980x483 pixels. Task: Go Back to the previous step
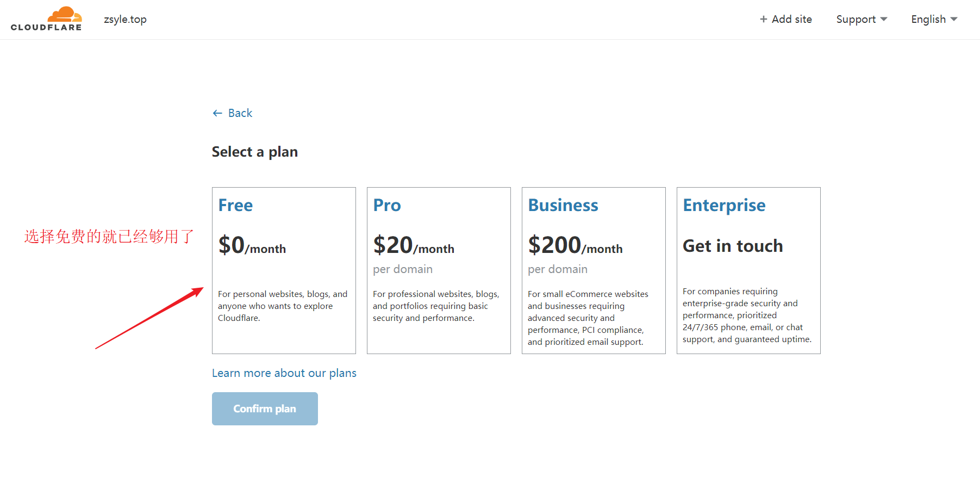[x=240, y=113]
